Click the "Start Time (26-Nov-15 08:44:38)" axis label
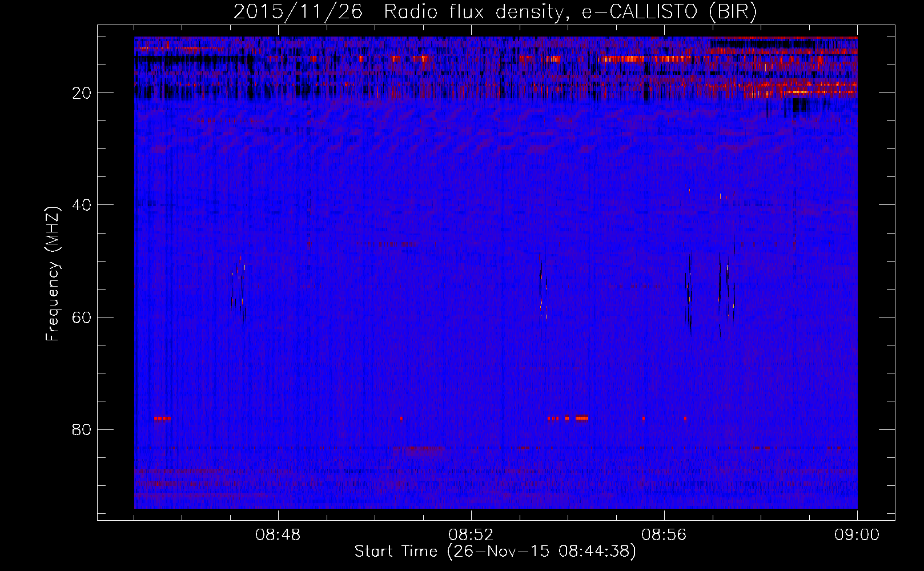This screenshot has width=924, height=571. (495, 552)
